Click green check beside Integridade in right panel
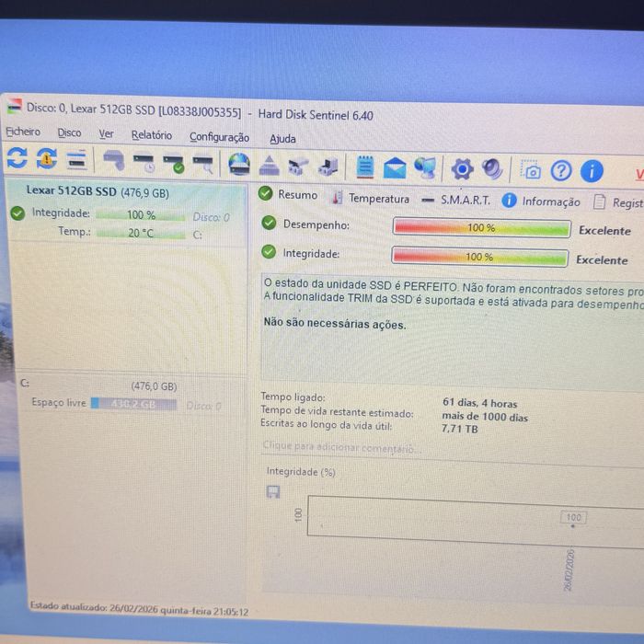 pyautogui.click(x=269, y=251)
